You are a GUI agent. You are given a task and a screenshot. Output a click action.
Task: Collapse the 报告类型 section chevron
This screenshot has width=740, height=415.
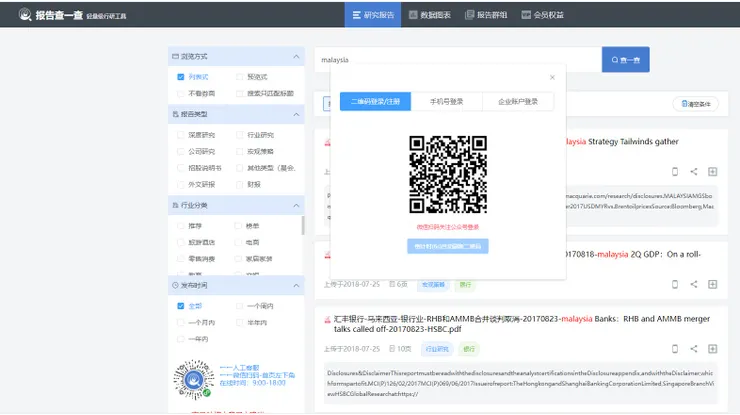(296, 114)
